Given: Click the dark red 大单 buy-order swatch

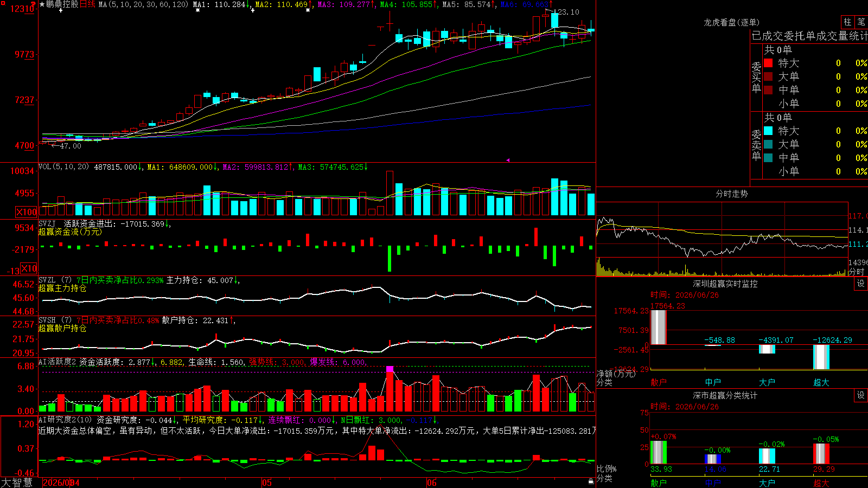Looking at the screenshot, I should (768, 76).
